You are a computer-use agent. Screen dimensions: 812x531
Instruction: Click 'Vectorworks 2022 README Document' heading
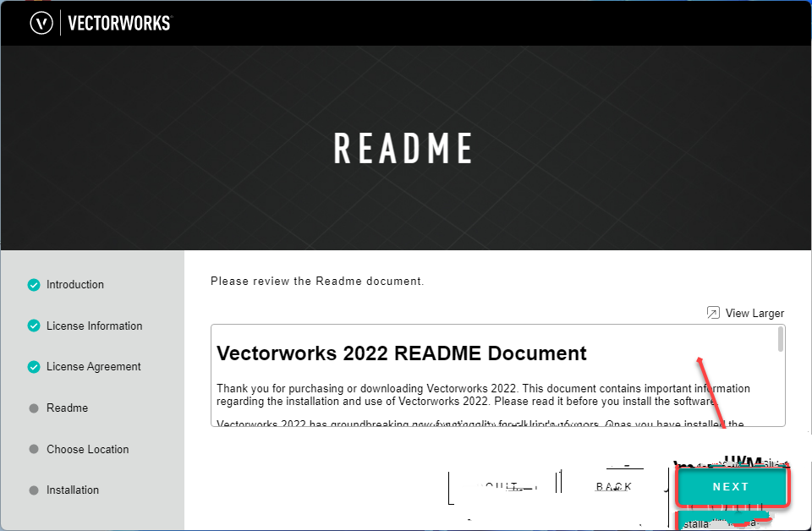401,353
